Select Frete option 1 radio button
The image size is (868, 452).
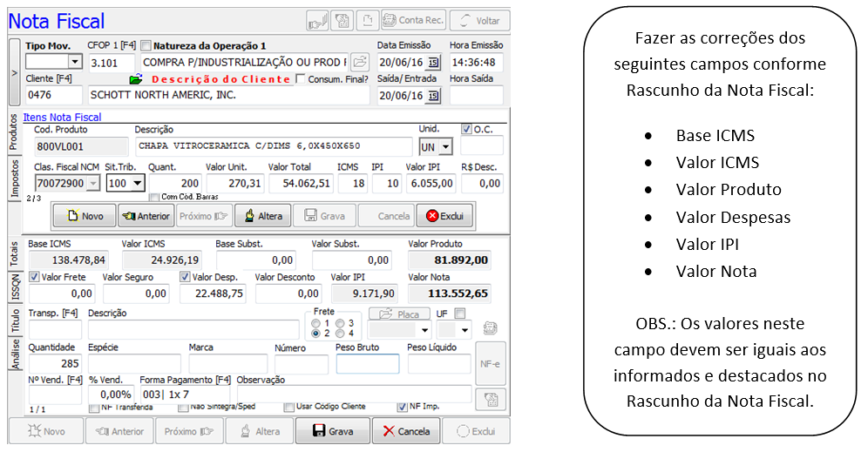pyautogui.click(x=315, y=324)
